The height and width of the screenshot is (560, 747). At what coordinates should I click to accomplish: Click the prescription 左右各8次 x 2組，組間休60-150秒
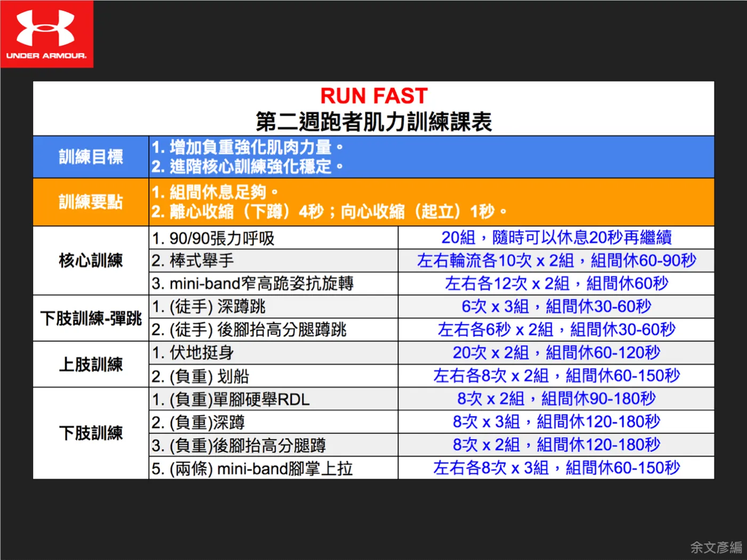pyautogui.click(x=556, y=375)
